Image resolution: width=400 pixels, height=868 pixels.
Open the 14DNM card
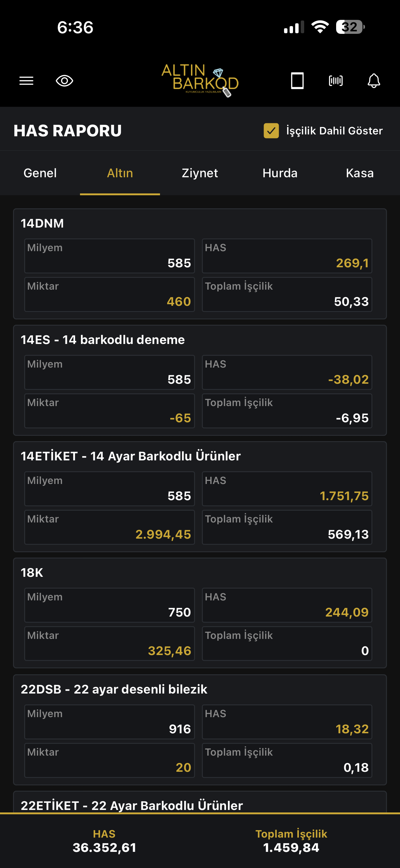pyautogui.click(x=200, y=264)
